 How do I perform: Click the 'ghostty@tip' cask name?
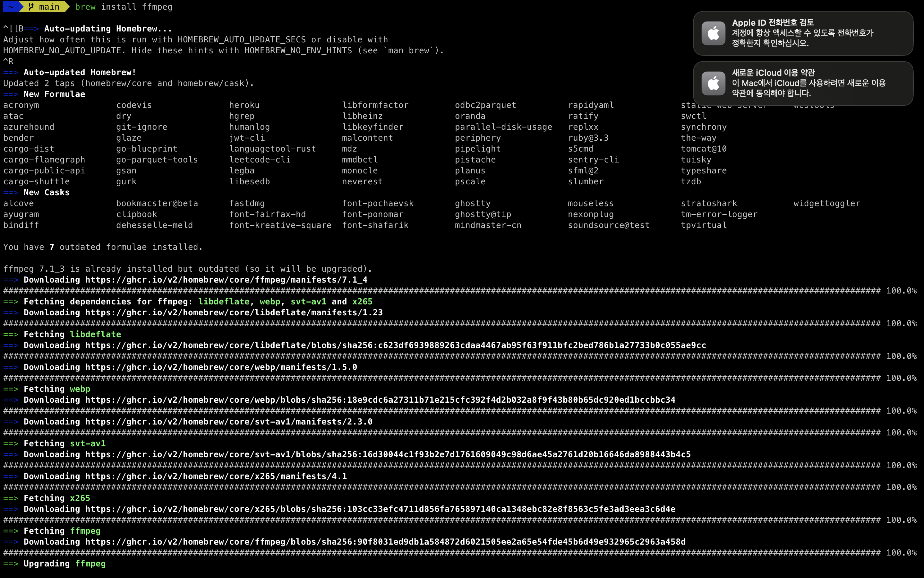point(483,215)
